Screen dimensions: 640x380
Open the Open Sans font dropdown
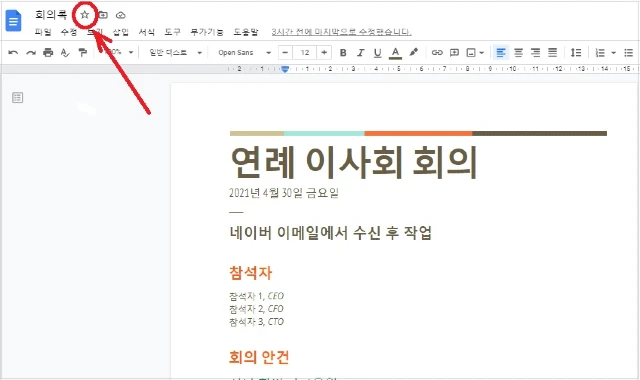click(244, 53)
